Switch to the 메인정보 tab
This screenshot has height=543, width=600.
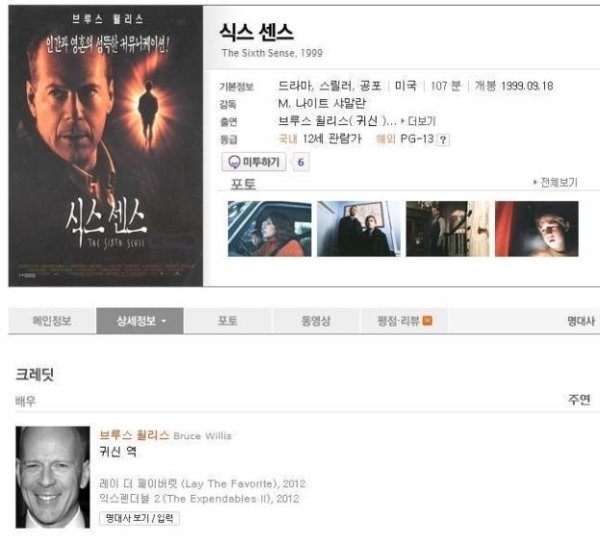tap(52, 321)
